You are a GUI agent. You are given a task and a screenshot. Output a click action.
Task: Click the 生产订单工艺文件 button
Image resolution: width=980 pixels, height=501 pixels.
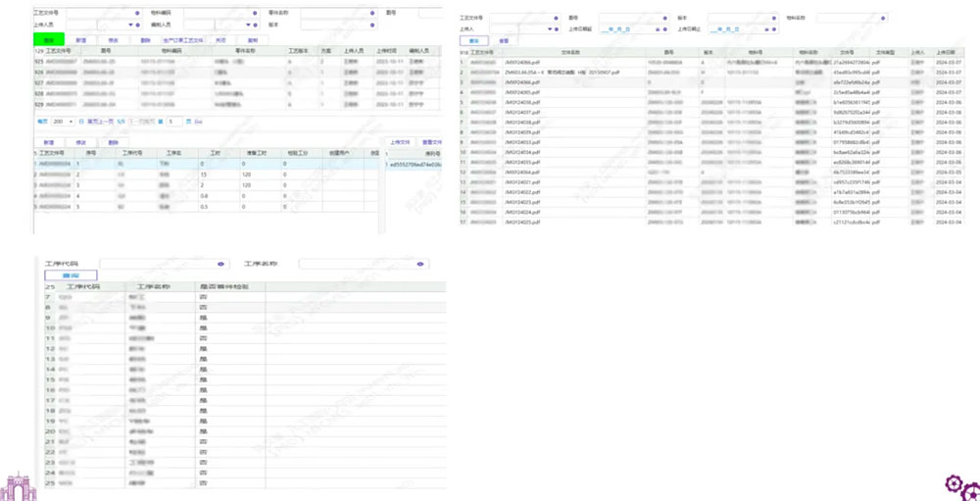182,39
